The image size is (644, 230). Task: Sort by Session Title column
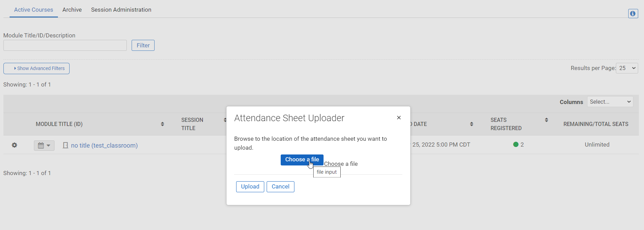tap(225, 120)
